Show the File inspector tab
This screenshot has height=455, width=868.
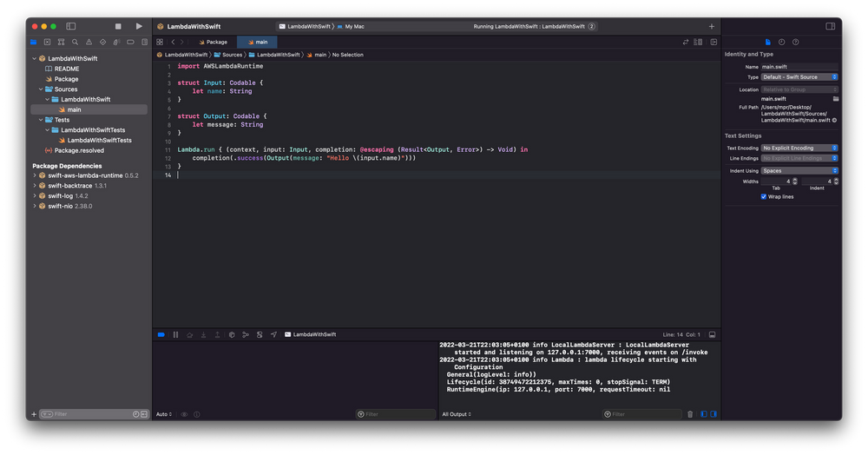[x=768, y=42]
